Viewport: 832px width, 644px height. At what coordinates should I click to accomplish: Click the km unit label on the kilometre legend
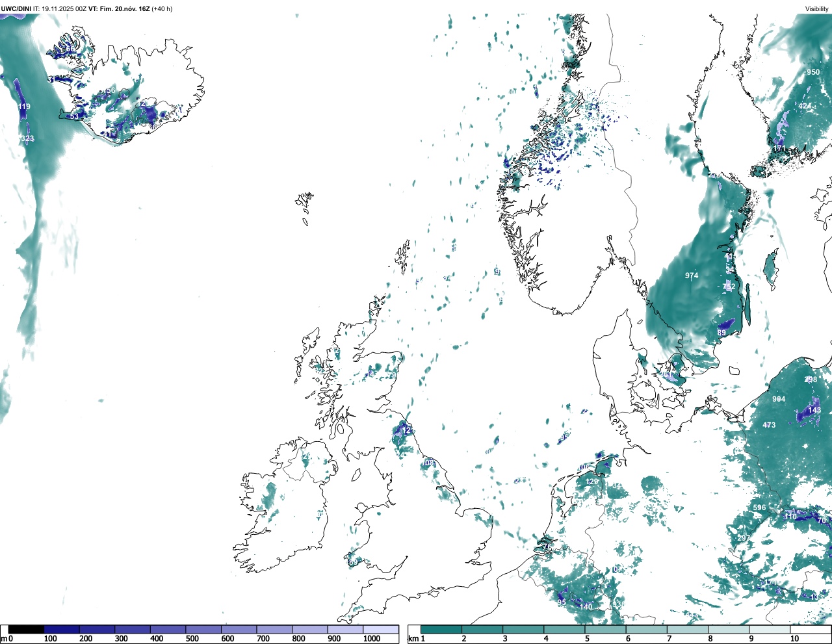[413, 639]
